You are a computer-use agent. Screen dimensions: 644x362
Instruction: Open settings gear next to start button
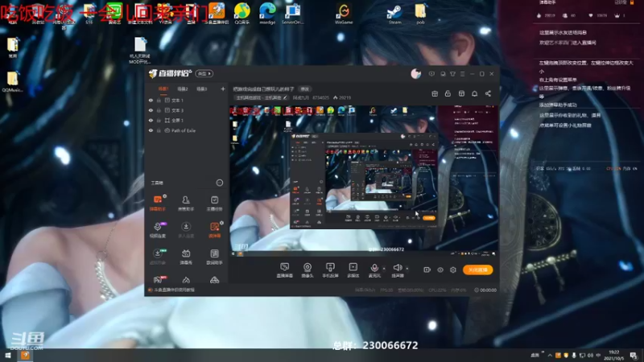click(453, 269)
